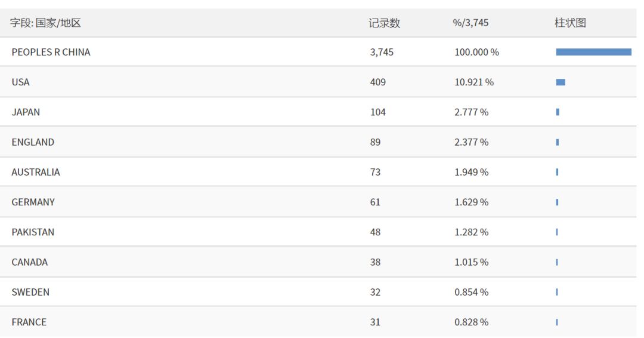
Task: Select the 10.921 % percentage value
Action: coord(474,82)
